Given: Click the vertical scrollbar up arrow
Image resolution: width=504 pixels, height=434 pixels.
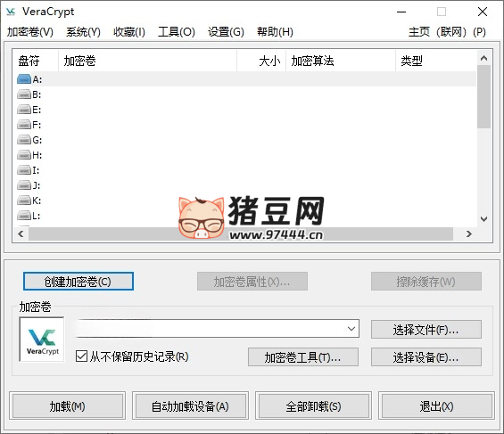Looking at the screenshot, I should tap(483, 58).
